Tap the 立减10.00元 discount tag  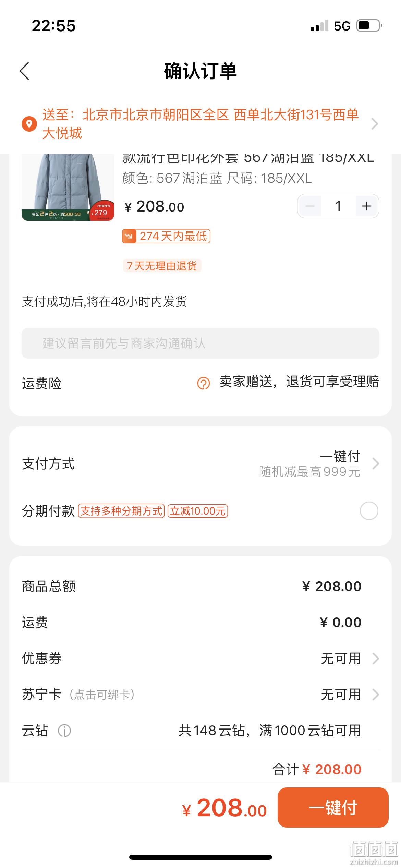[x=198, y=511]
